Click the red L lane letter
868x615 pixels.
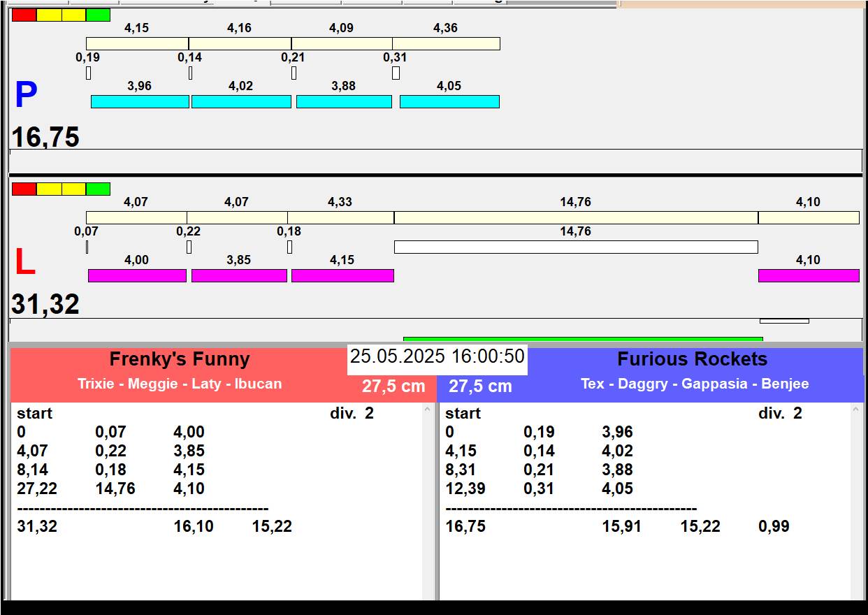point(24,263)
